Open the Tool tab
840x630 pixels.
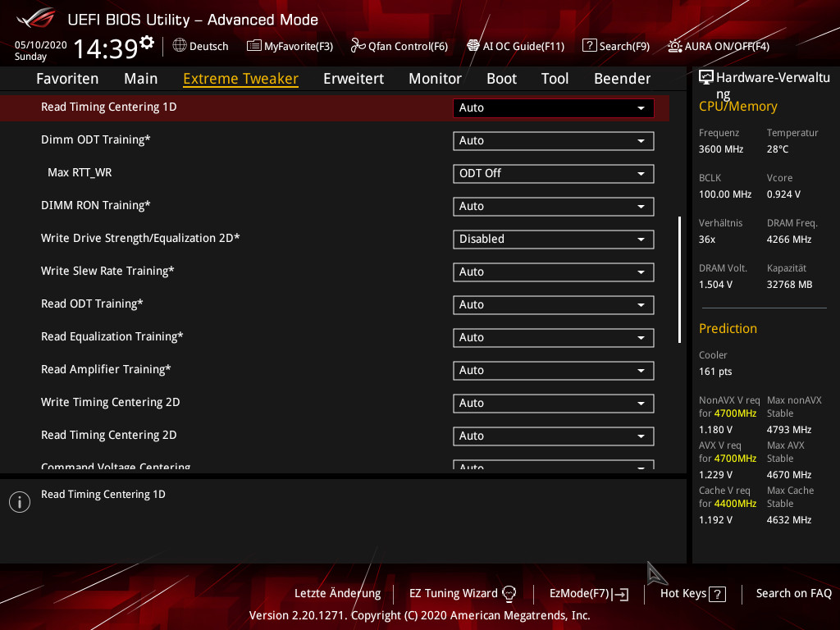coord(555,79)
